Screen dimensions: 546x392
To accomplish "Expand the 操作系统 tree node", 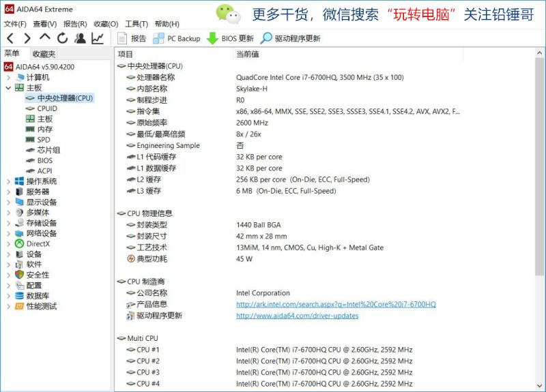I will click(x=8, y=181).
